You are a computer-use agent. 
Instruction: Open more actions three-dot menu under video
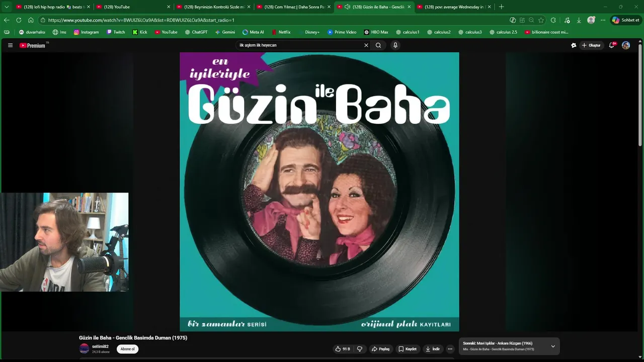pos(450,349)
